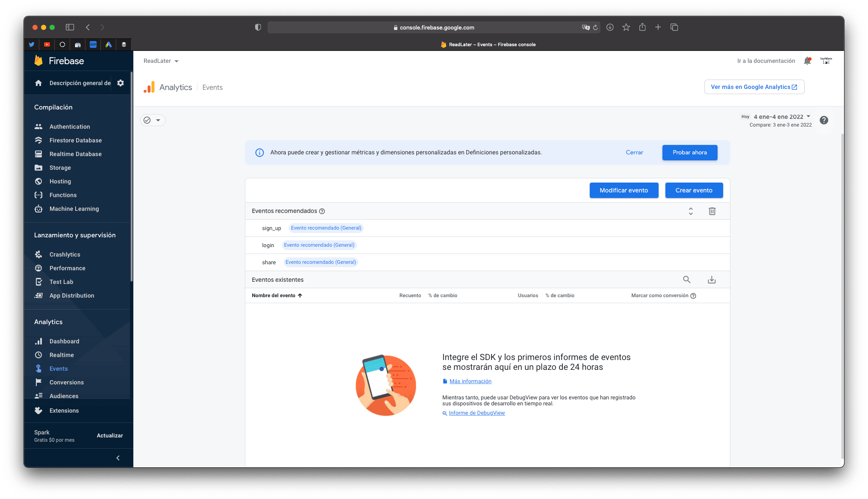
Task: Open project settings gear icon
Action: pyautogui.click(x=121, y=83)
